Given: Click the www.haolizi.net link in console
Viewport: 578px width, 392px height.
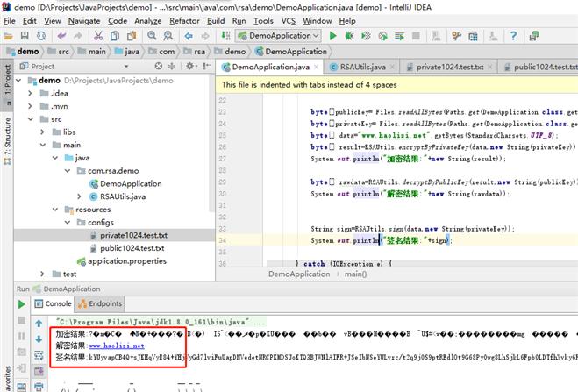Looking at the screenshot, I should pyautogui.click(x=117, y=346).
